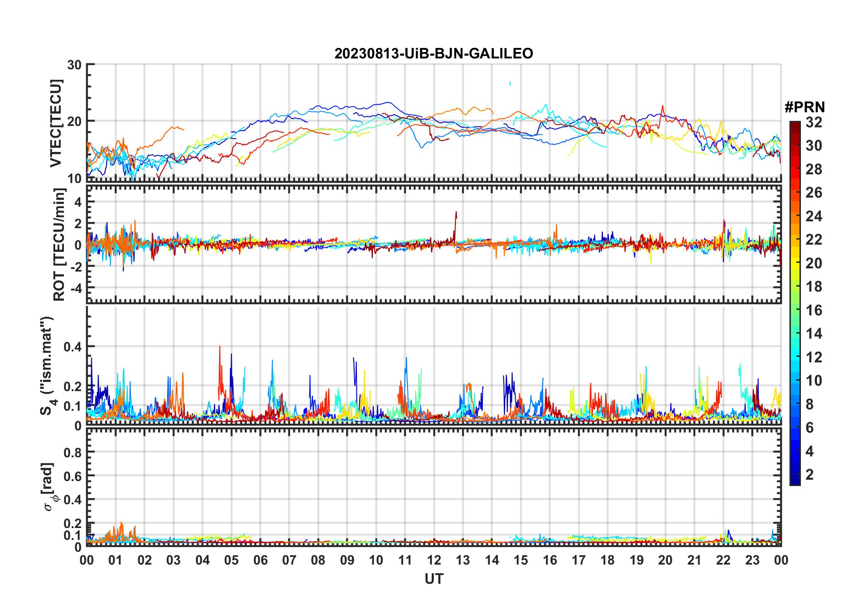This screenshot has width=868, height=607.
Task: Click the #PRN colorbar title
Action: pyautogui.click(x=805, y=107)
